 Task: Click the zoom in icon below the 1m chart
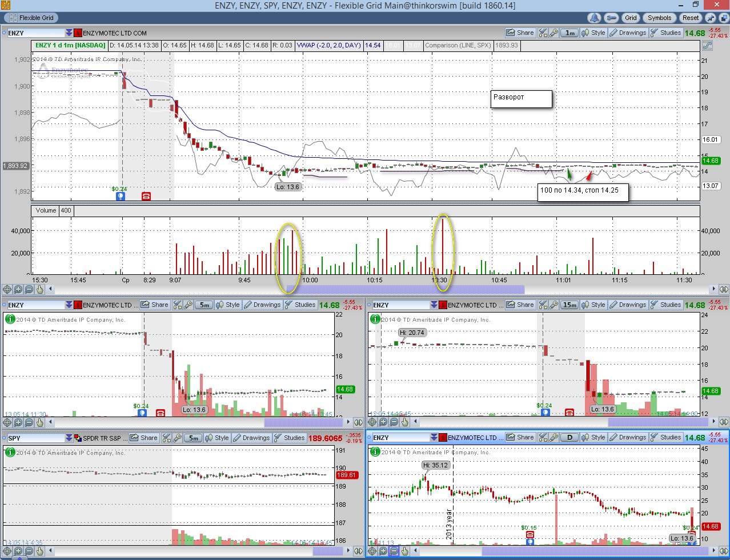(18, 289)
